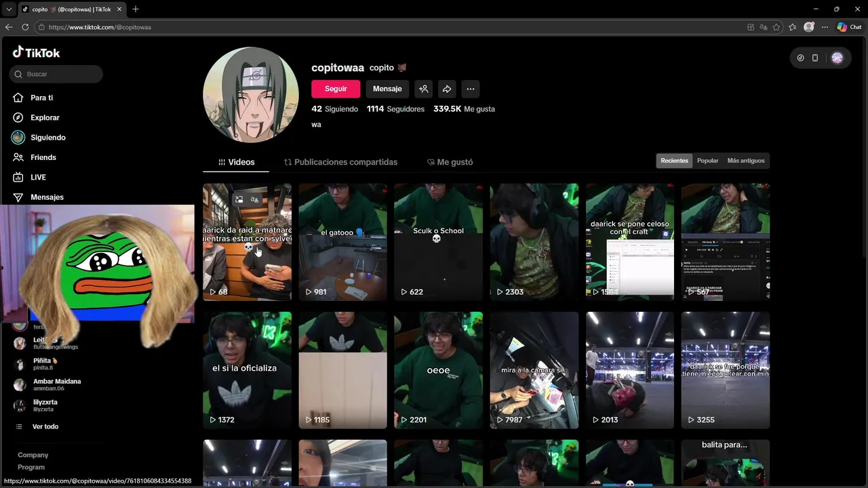The image size is (868, 488).
Task: Open the 'oeoe' video
Action: (x=438, y=370)
